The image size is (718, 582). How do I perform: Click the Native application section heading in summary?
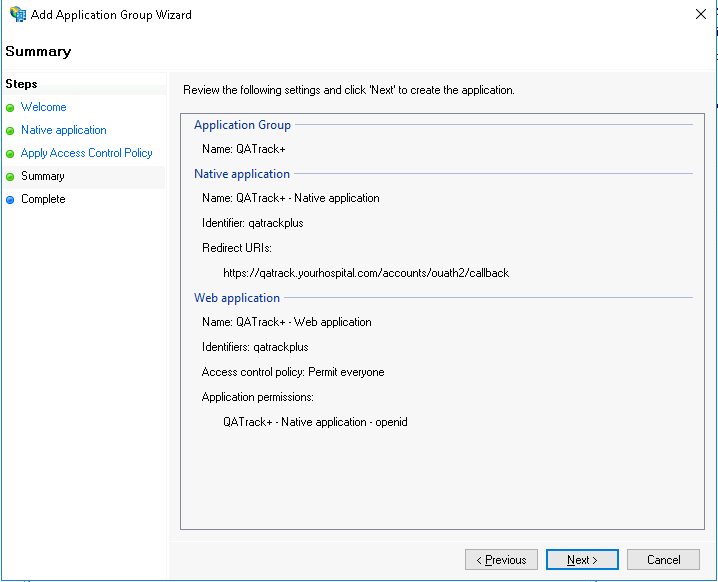[242, 174]
